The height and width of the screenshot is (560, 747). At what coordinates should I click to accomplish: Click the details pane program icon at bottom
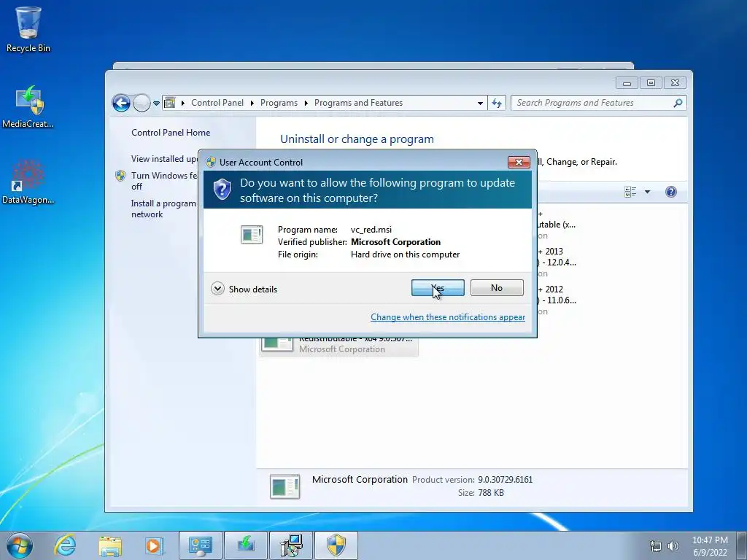tap(285, 486)
